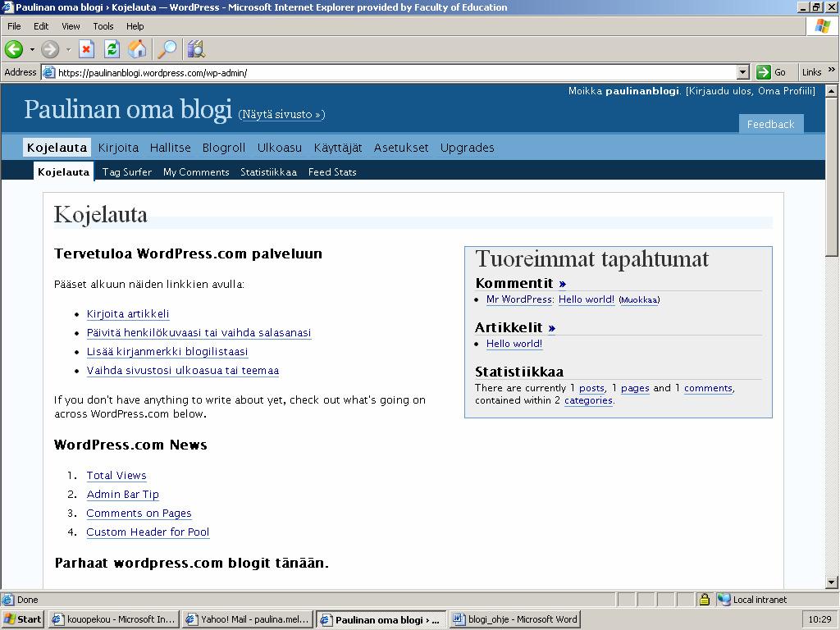840x630 pixels.
Task: Click the page scrollbar up arrow
Action: pyautogui.click(x=832, y=91)
